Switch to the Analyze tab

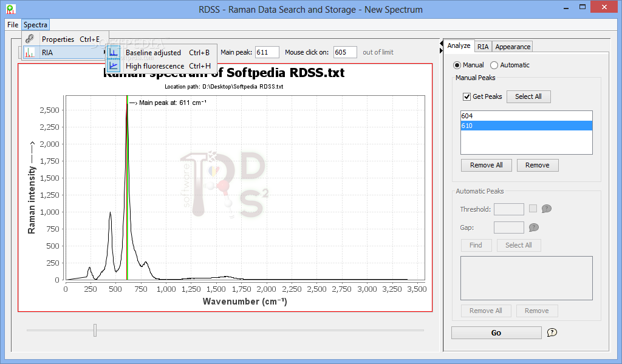coord(459,46)
